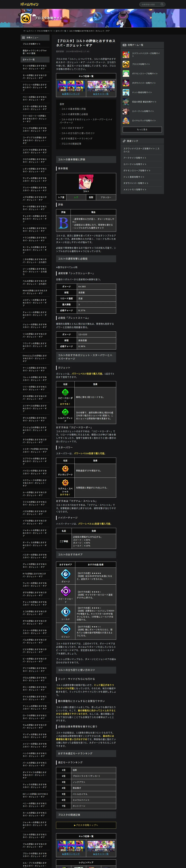This screenshot has height=868, width=186.
Task: Click the search magnifier icon
Action: [x=162, y=4]
